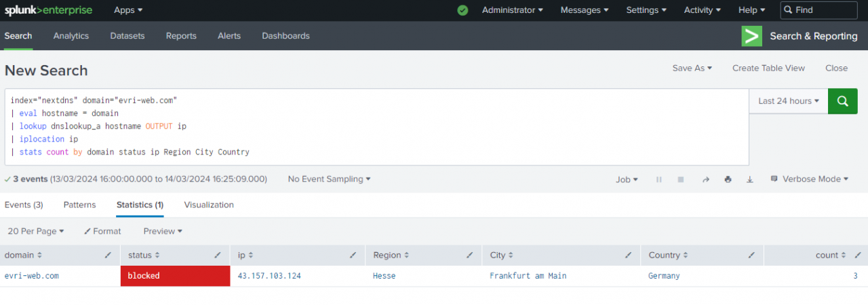The width and height of the screenshot is (868, 305).
Task: Click Create Table View
Action: (x=768, y=68)
